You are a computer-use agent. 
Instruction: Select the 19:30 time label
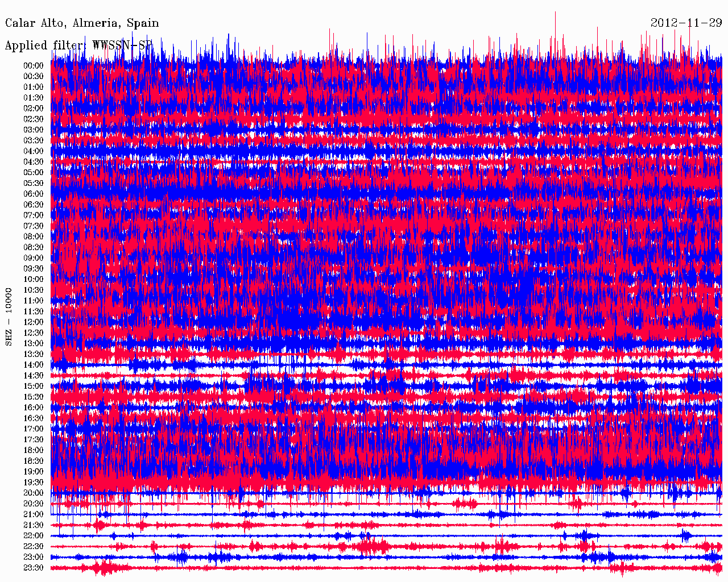pos(34,482)
